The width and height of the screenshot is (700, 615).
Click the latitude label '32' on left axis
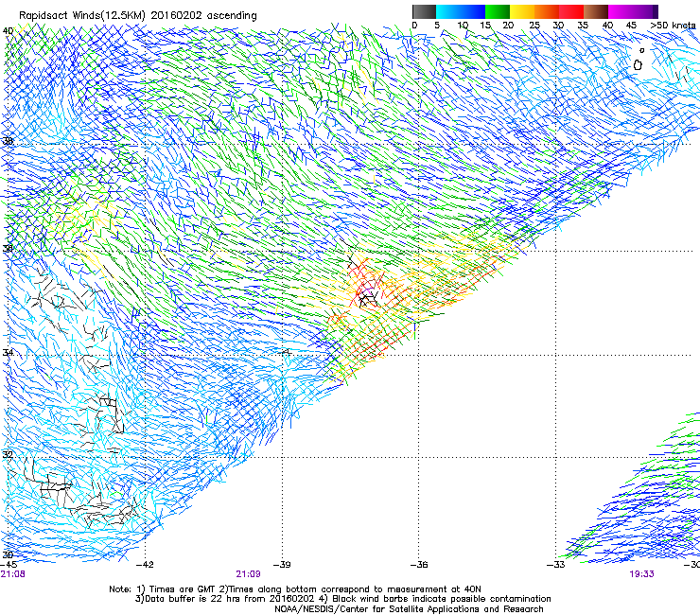8,455
